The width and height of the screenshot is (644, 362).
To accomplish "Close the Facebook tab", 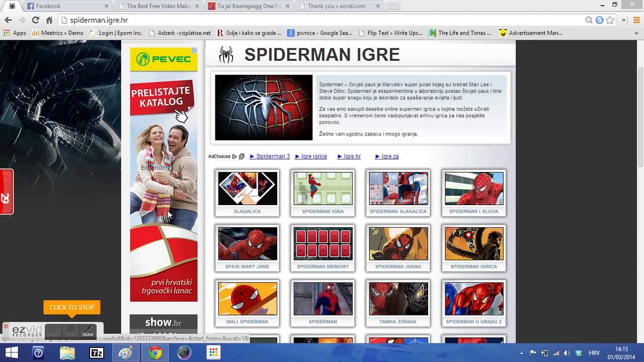I will click(106, 6).
